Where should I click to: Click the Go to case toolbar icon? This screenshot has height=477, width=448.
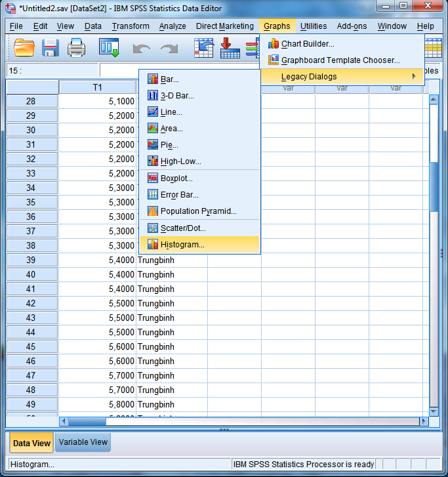[204, 48]
